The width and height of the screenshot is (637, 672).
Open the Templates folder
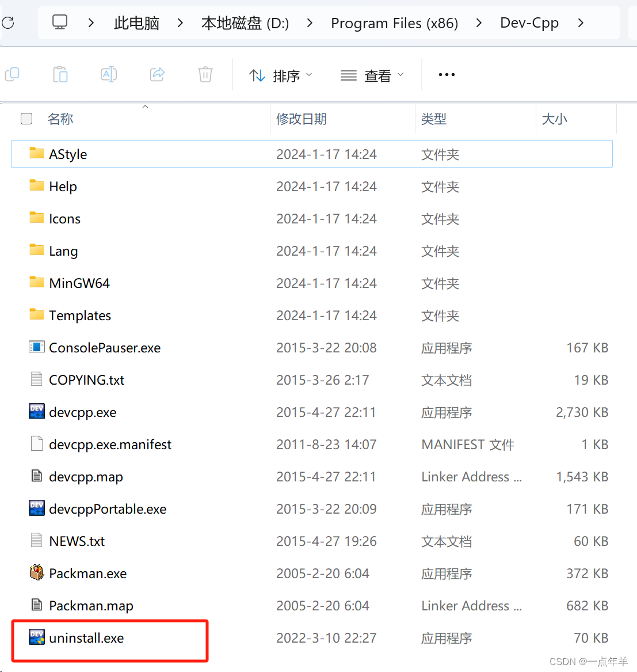click(80, 315)
